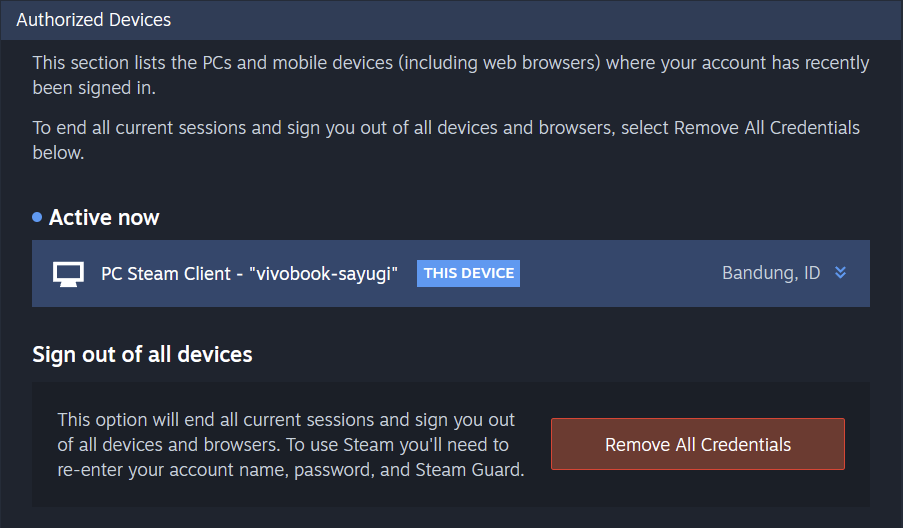
Task: Click the word "below." under the instructions
Action: tap(58, 153)
